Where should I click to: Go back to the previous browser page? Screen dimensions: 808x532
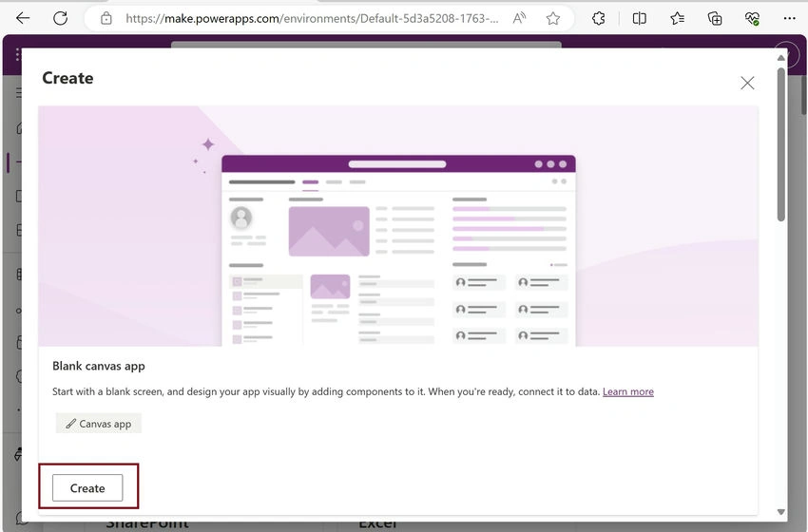pos(23,19)
